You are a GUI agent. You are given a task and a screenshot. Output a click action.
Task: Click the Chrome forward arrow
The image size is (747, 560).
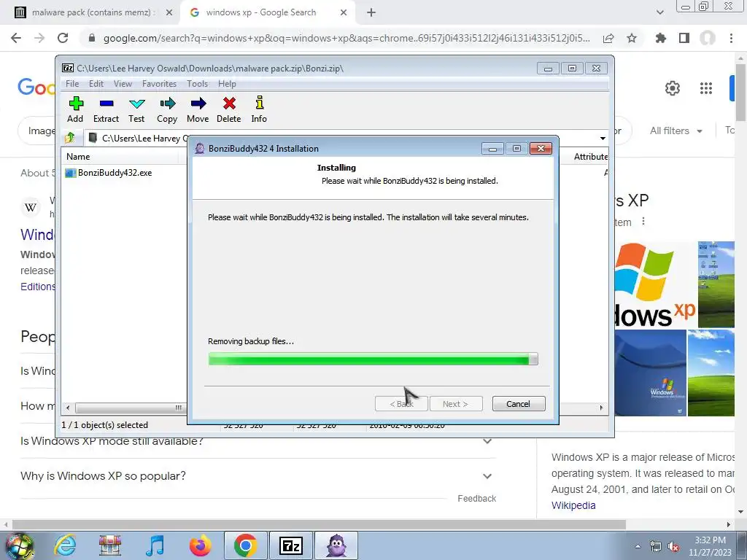(x=39, y=38)
